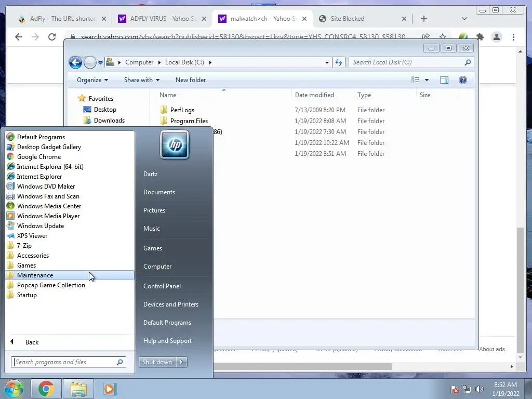
Task: Open Pictures from Start menu
Action: pos(154,210)
